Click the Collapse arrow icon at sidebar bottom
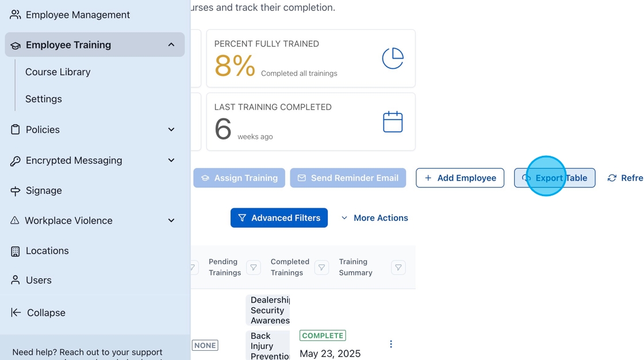The height and width of the screenshot is (360, 644). click(15, 312)
